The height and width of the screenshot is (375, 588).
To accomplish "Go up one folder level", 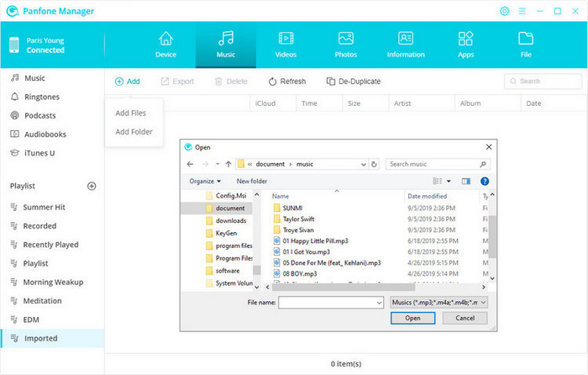I will [228, 164].
